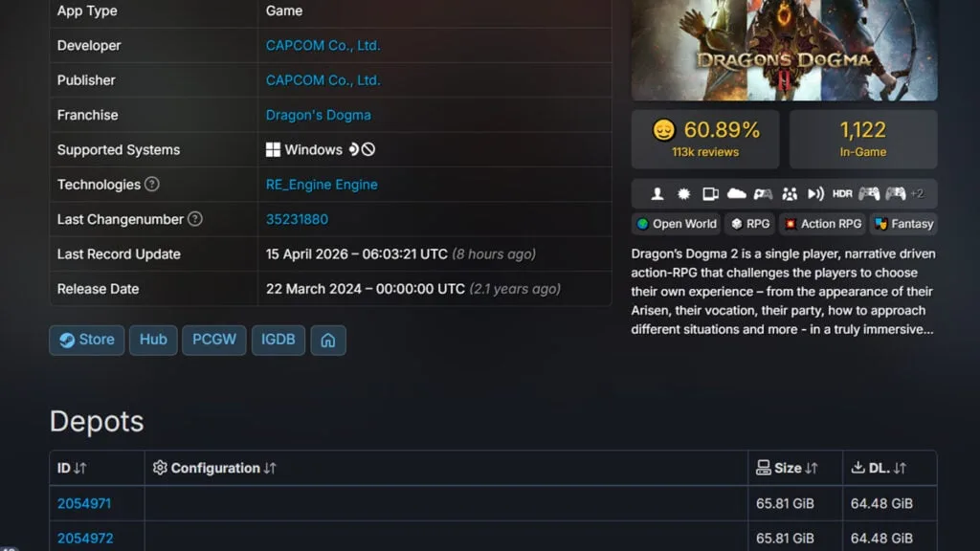Click the Remote Play Together icon
Screen dimensions: 980x551
(x=791, y=194)
